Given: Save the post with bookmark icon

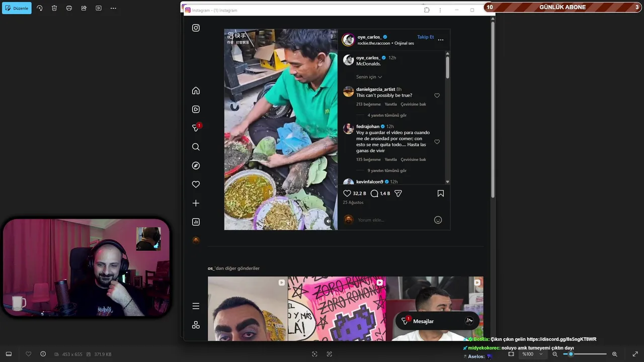Looking at the screenshot, I should [441, 193].
